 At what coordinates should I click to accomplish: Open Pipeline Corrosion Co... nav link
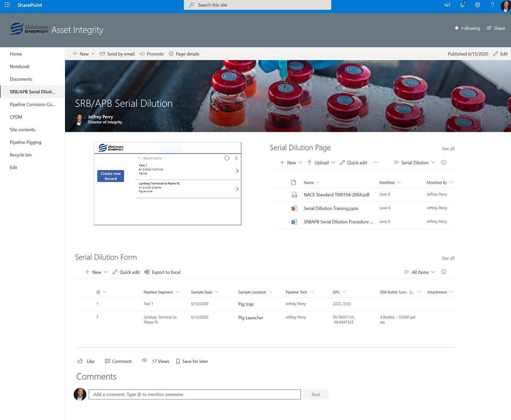33,104
